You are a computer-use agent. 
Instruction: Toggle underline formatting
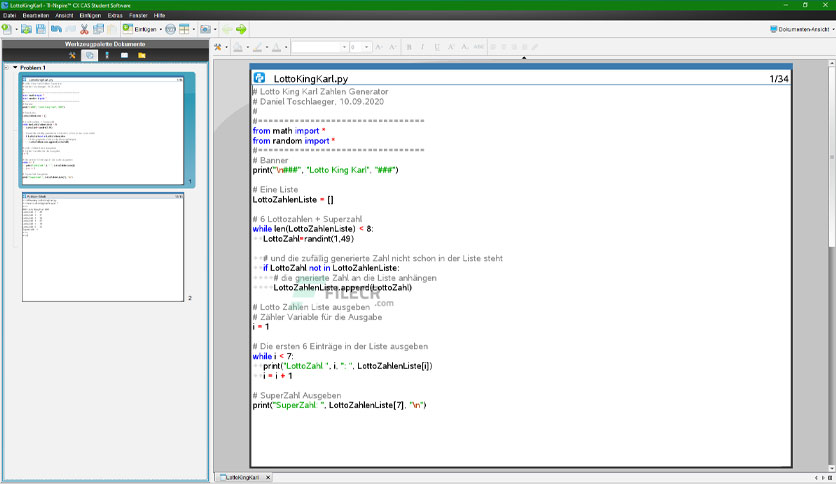[x=437, y=47]
